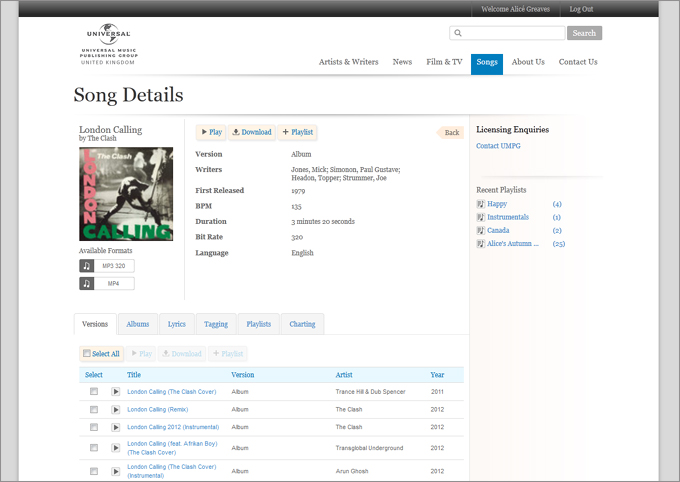The height and width of the screenshot is (482, 680).
Task: Play the London Calling (The Clash Cover) row
Action: (115, 392)
